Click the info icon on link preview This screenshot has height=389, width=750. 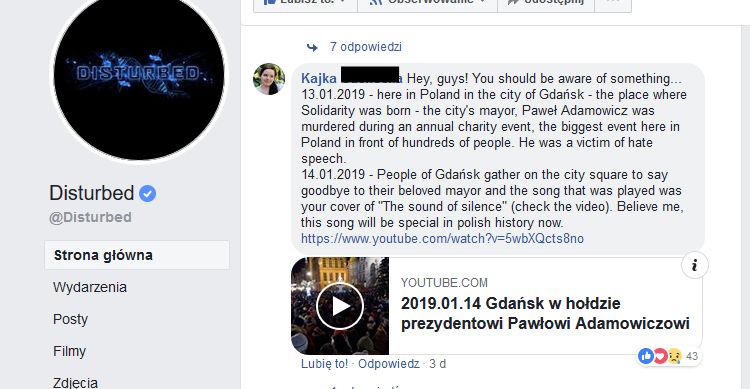coord(695,265)
